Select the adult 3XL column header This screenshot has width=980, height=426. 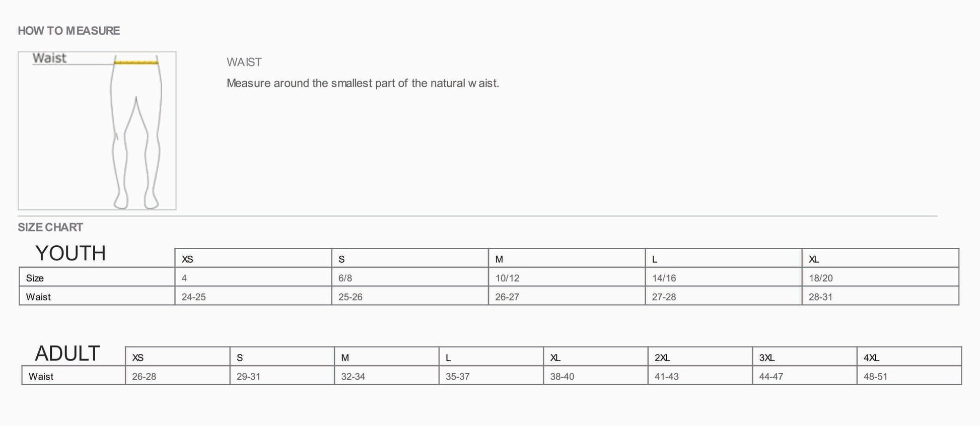pos(767,358)
